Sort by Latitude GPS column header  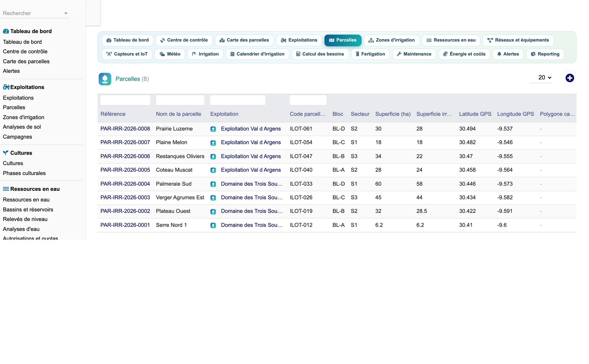475,114
